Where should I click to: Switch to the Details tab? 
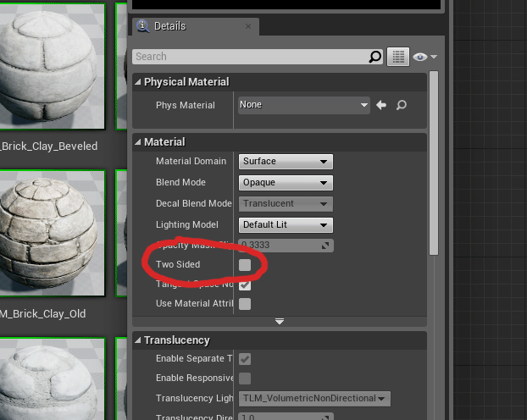[196, 26]
